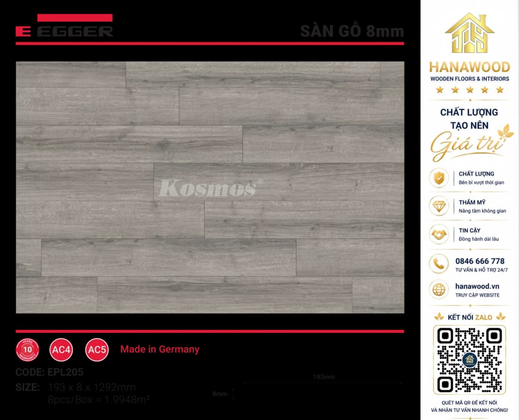Click the "193mm" width dimension label
Screen dimensions: 519x420
tap(324, 377)
